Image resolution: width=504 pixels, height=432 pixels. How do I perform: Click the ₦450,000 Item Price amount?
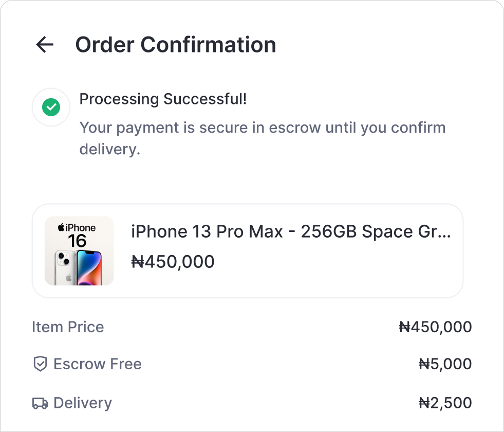(435, 327)
